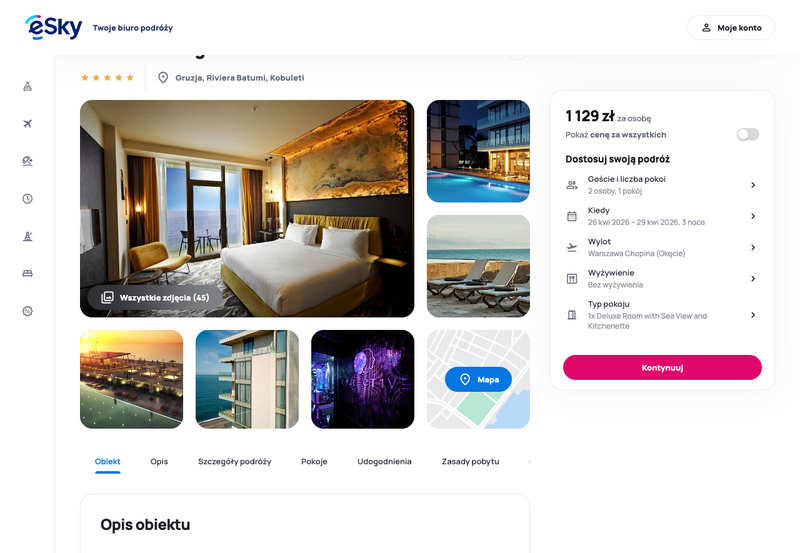The image size is (800, 553).
Task: Open the flights airplane icon in sidebar
Action: [x=28, y=123]
